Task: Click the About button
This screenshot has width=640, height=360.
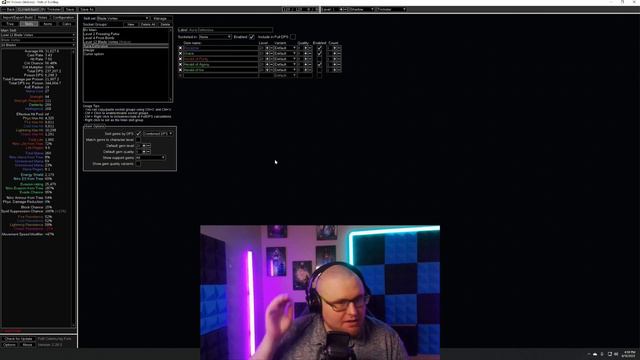Action: tap(27, 345)
